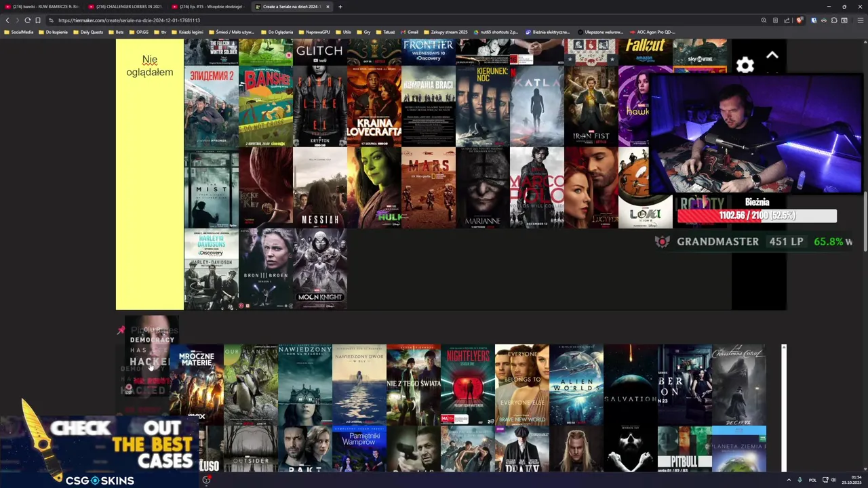Open the nut65 shortcuts bookmark
This screenshot has width=868, height=488.
point(496,32)
